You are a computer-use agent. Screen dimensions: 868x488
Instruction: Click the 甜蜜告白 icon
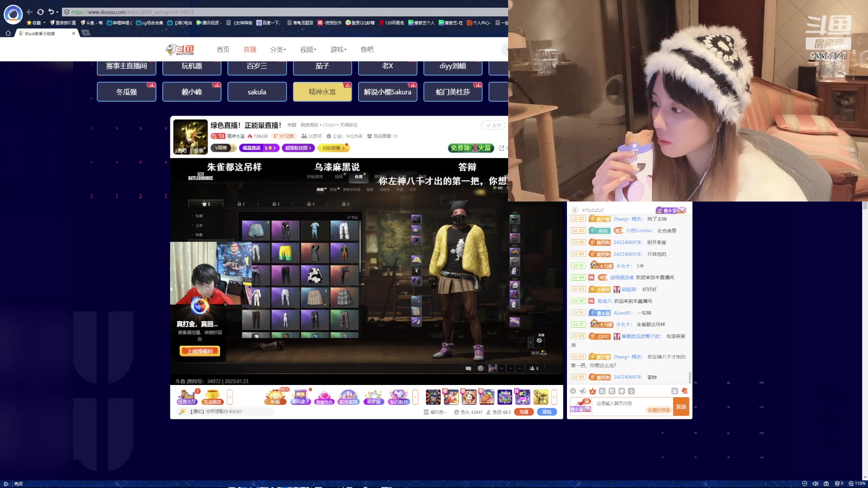pos(324,397)
